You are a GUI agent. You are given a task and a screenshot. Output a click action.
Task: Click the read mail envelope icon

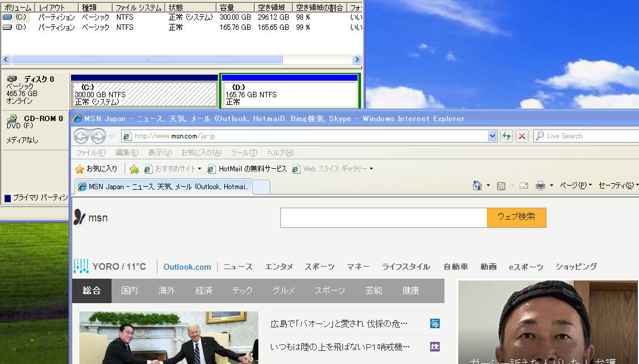tap(524, 186)
